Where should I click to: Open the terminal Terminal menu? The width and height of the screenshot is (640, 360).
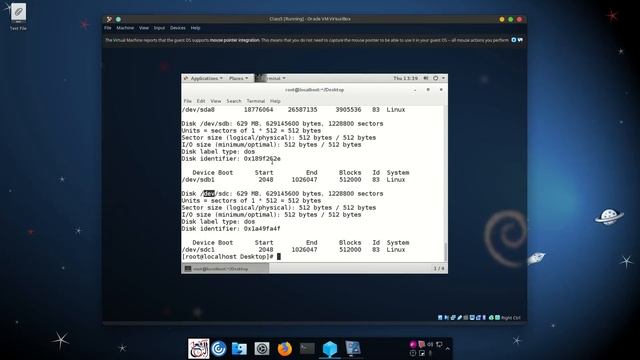tap(256, 101)
